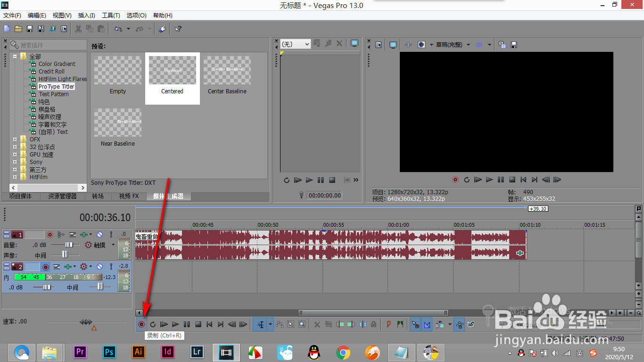Open Photoshop from the taskbar
This screenshot has height=362, width=644.
point(109,352)
